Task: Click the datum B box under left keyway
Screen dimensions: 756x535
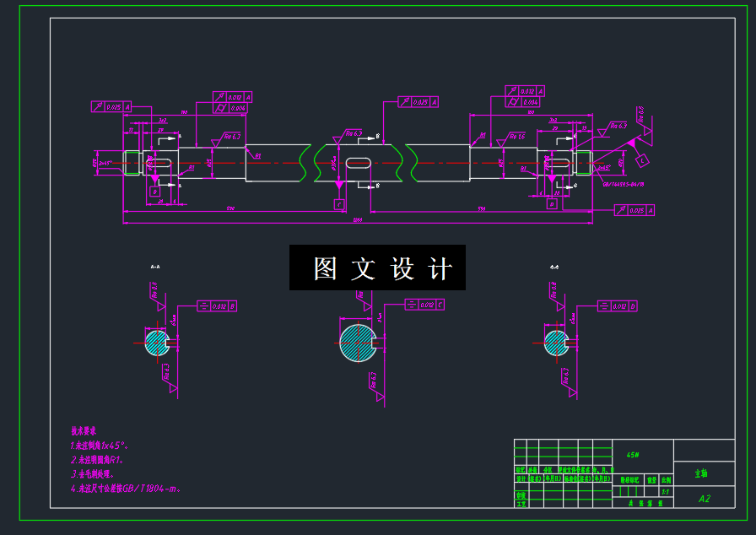Action: [154, 192]
